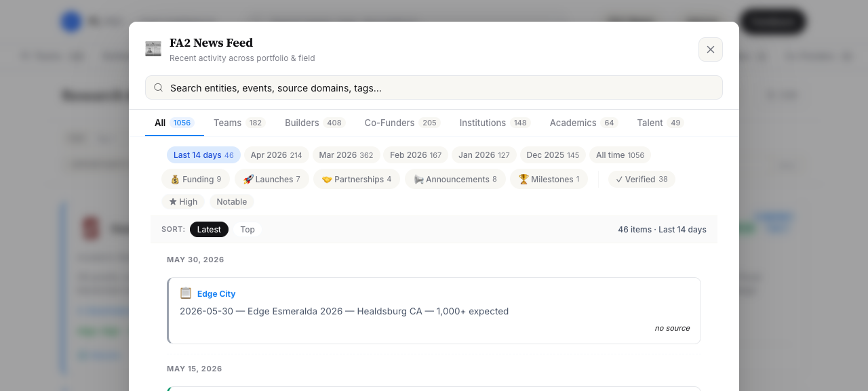Toggle the Notable filter chip
Viewport: 868px width, 391px height.
click(232, 201)
